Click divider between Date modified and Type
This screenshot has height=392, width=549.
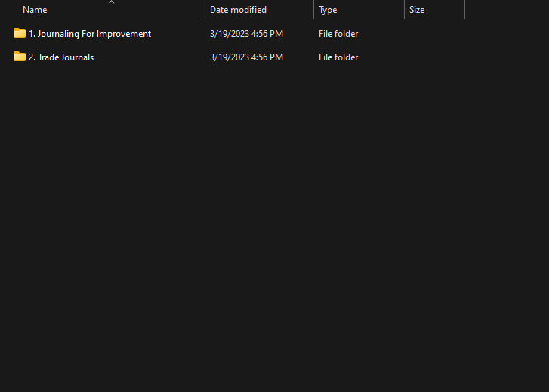313,10
